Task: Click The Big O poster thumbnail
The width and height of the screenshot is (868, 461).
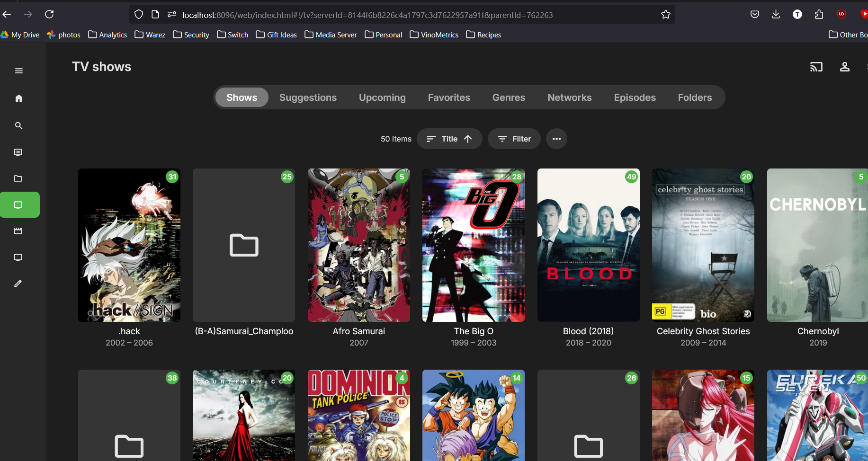Action: tap(474, 245)
